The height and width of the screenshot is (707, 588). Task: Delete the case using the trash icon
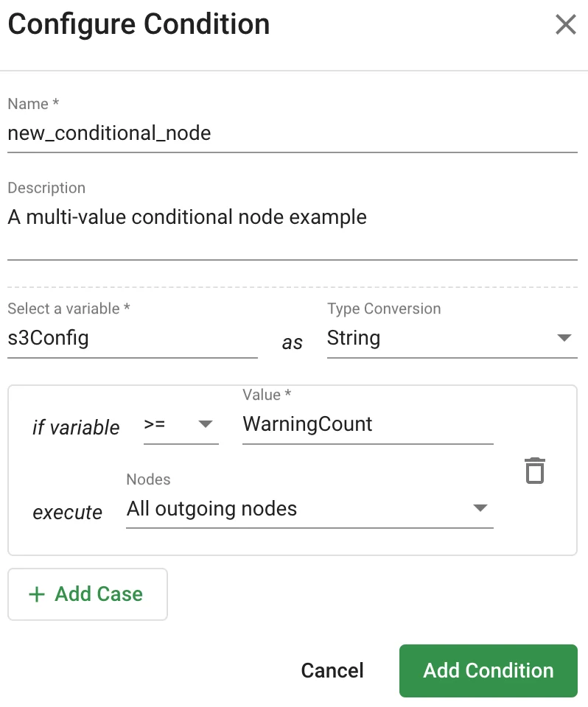534,470
